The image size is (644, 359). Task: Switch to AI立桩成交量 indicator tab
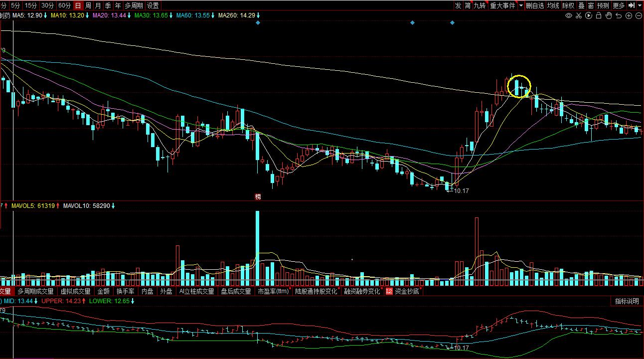pyautogui.click(x=196, y=291)
